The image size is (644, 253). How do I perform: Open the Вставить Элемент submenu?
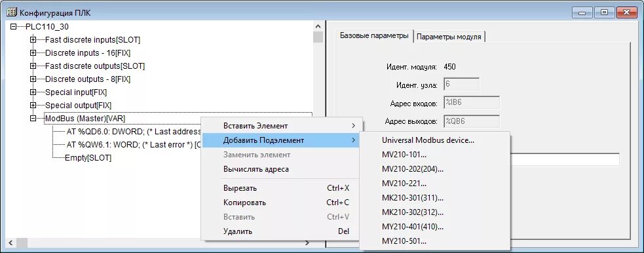pos(281,126)
